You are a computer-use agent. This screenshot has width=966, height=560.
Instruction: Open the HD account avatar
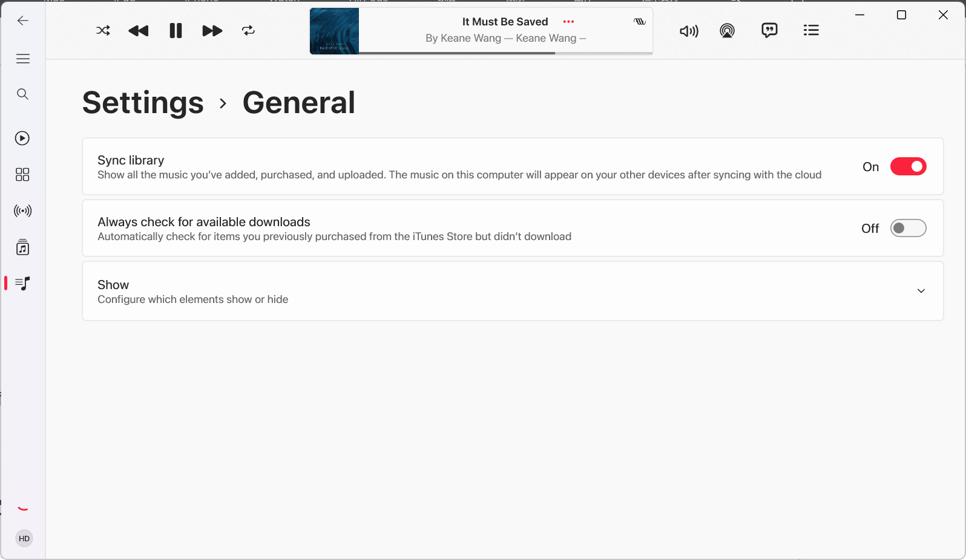[x=24, y=538]
